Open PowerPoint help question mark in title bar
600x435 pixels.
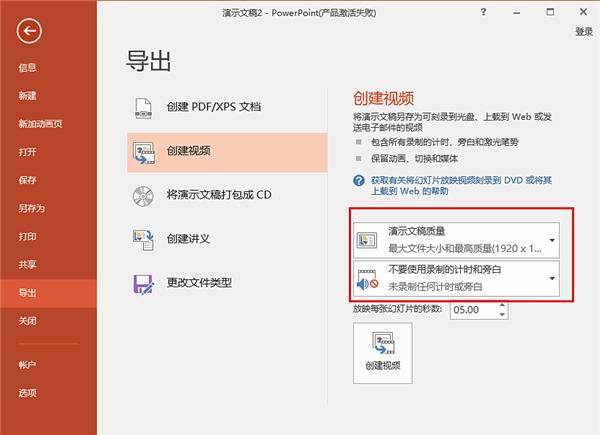(x=484, y=12)
